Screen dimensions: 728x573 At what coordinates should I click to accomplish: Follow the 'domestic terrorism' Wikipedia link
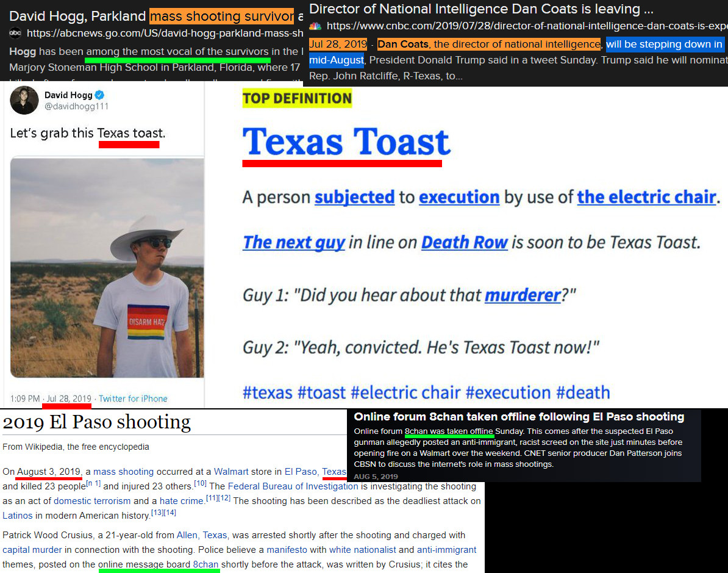(92, 501)
